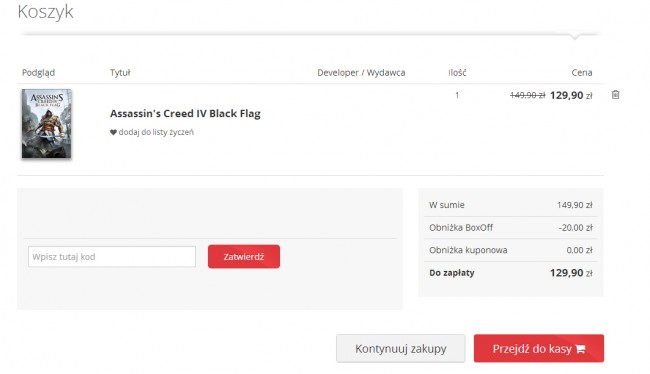Image resolution: width=650 pixels, height=374 pixels.
Task: Click the coupon discount value 0,00 zł
Action: coord(580,250)
